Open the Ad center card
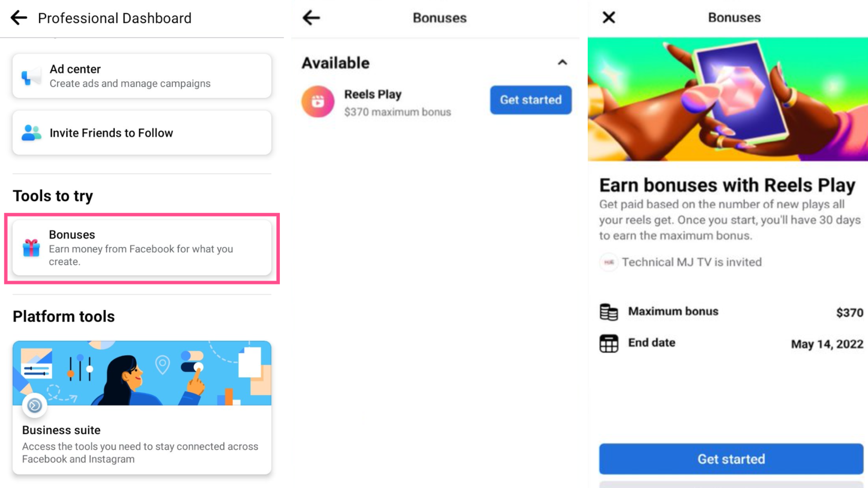Viewport: 868px width, 488px height. (142, 76)
